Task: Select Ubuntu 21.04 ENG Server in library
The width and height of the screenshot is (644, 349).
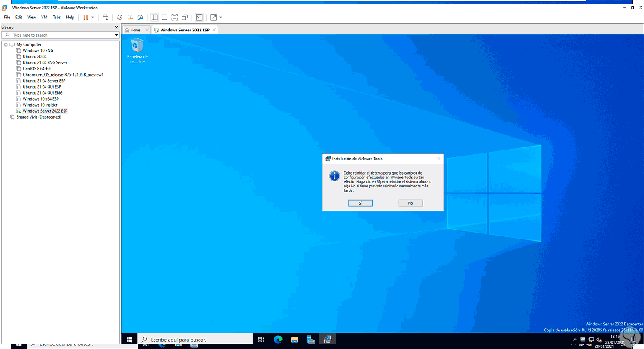Action: coord(45,63)
